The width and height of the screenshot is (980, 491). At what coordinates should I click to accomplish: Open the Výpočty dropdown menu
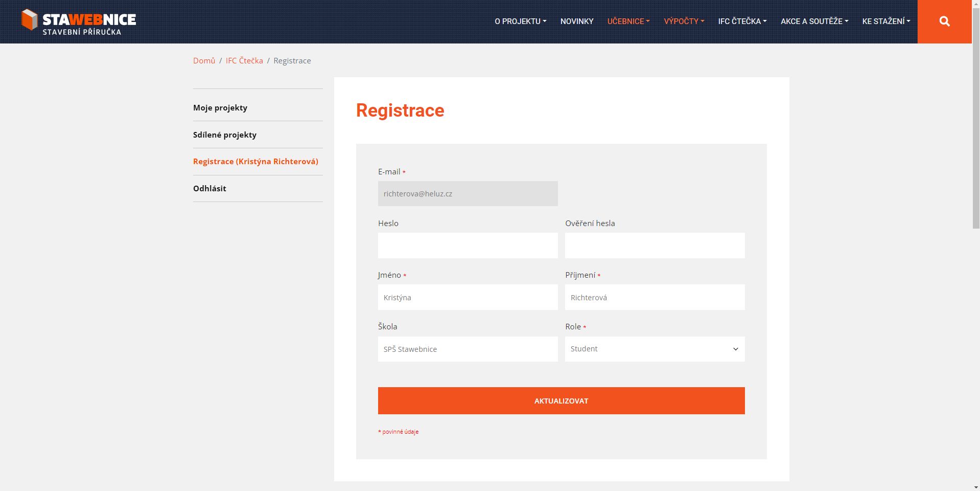click(684, 21)
